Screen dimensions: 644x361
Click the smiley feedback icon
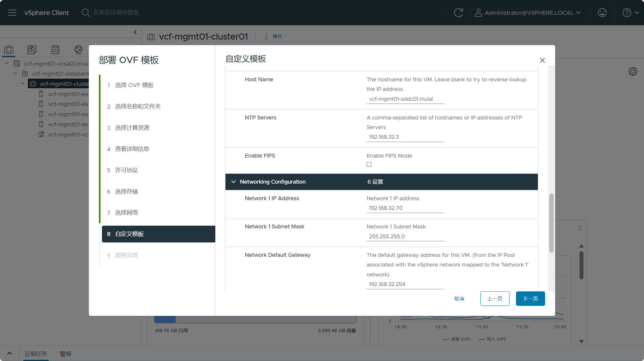coord(602,13)
